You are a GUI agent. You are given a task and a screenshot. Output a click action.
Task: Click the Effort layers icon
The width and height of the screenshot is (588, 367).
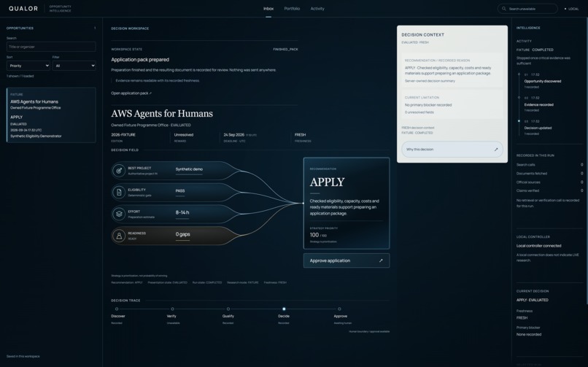coord(119,214)
